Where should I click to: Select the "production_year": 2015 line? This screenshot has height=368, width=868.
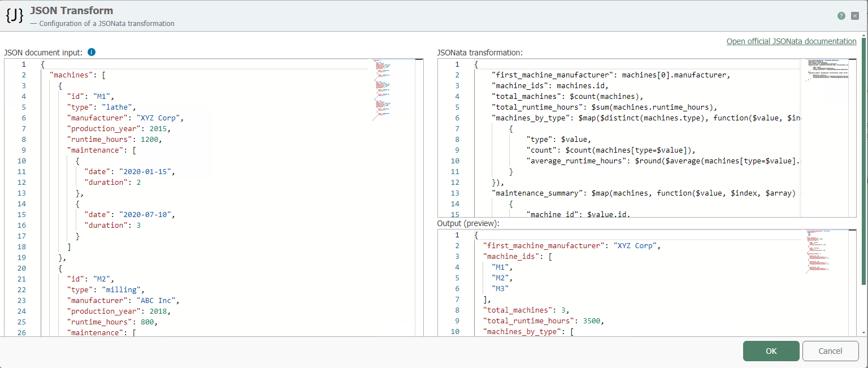coord(119,129)
